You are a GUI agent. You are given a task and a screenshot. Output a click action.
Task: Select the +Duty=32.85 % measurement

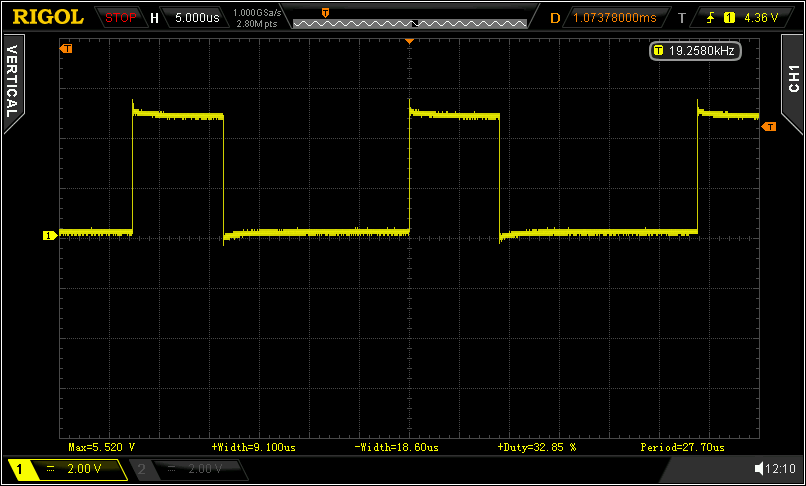(x=536, y=447)
